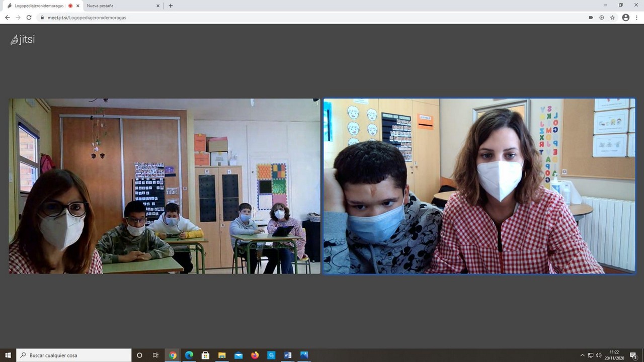Screen dimensions: 644x362
Task: Select the right video tile with blue border
Action: (479, 186)
